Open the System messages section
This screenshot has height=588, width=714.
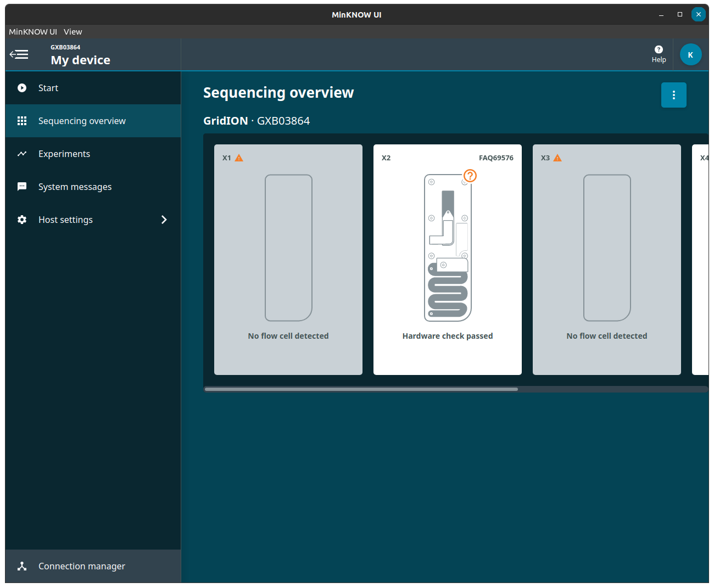pyautogui.click(x=93, y=187)
